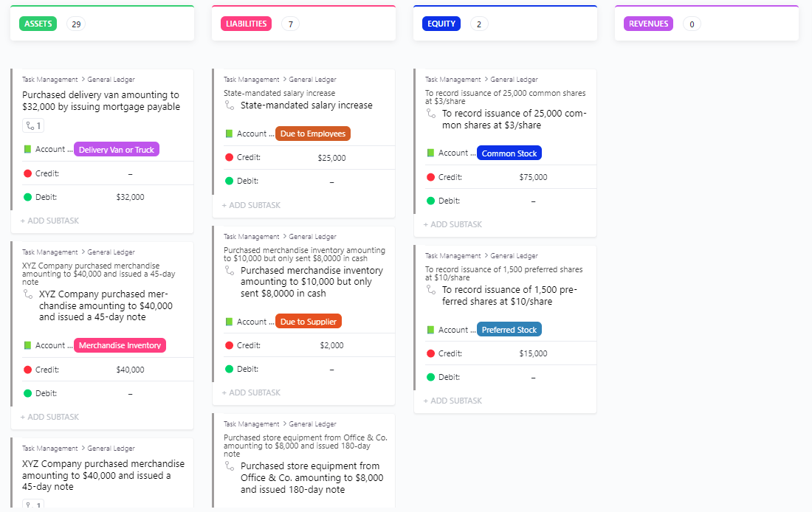Viewport: 812px width, 512px height.
Task: Add subtask under Preferred Stock card
Action: pyautogui.click(x=453, y=401)
